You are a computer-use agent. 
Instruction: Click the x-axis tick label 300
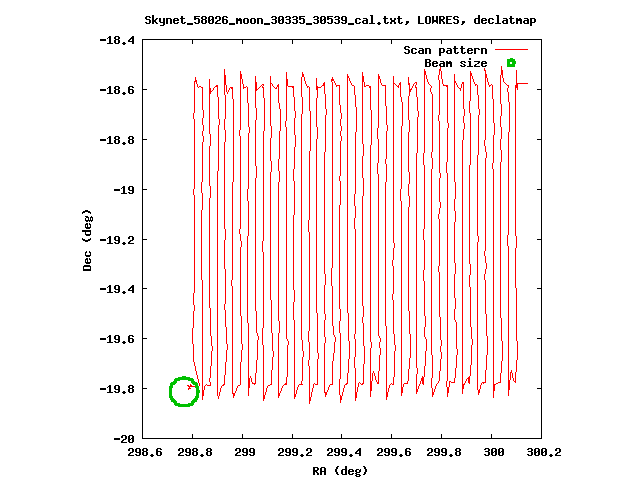click(494, 452)
